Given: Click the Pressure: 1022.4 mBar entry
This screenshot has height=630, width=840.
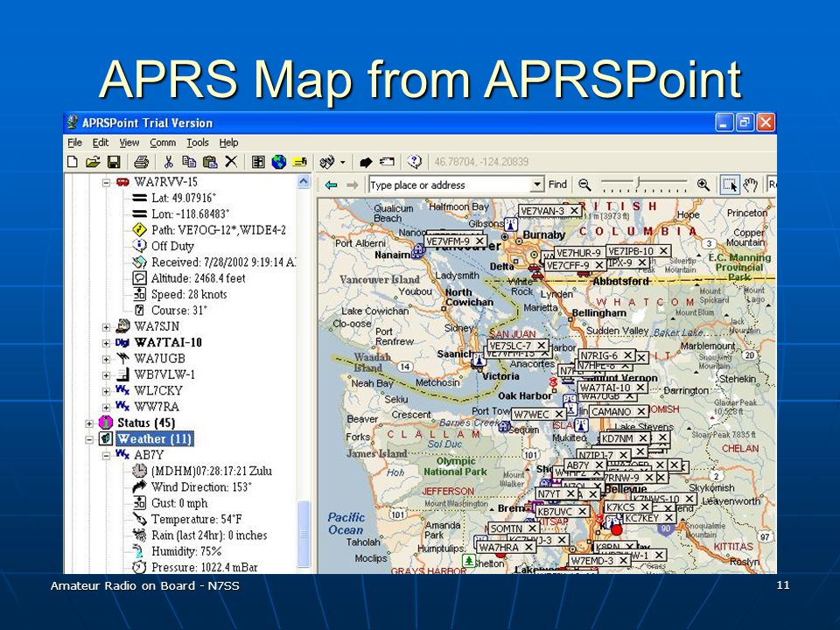Looking at the screenshot, I should 204,567.
